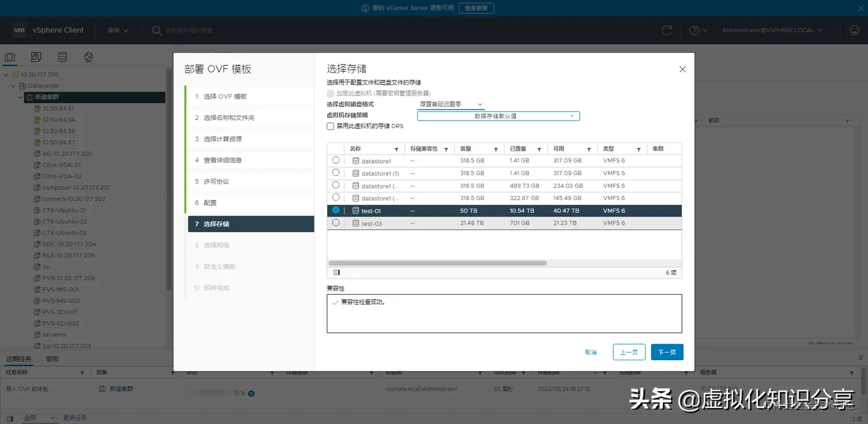Viewport: 868px width, 424px height.
Task: Open the Networking inventory icon
Action: pos(88,56)
